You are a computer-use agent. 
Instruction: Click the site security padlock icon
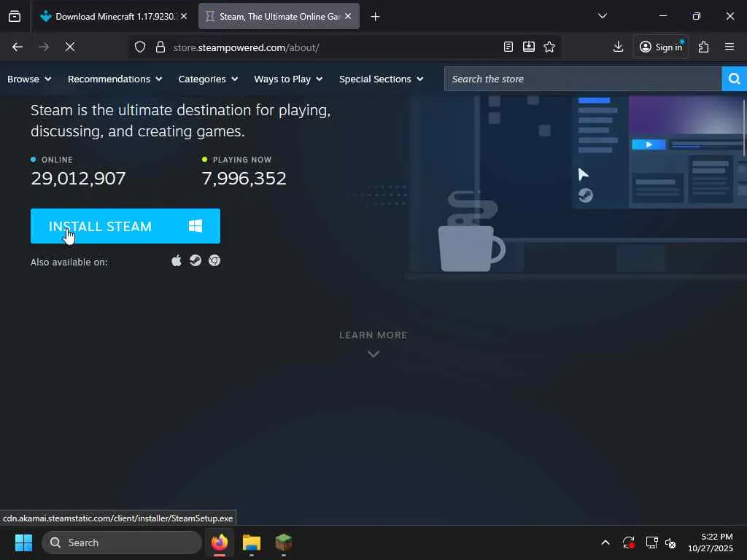coord(160,47)
